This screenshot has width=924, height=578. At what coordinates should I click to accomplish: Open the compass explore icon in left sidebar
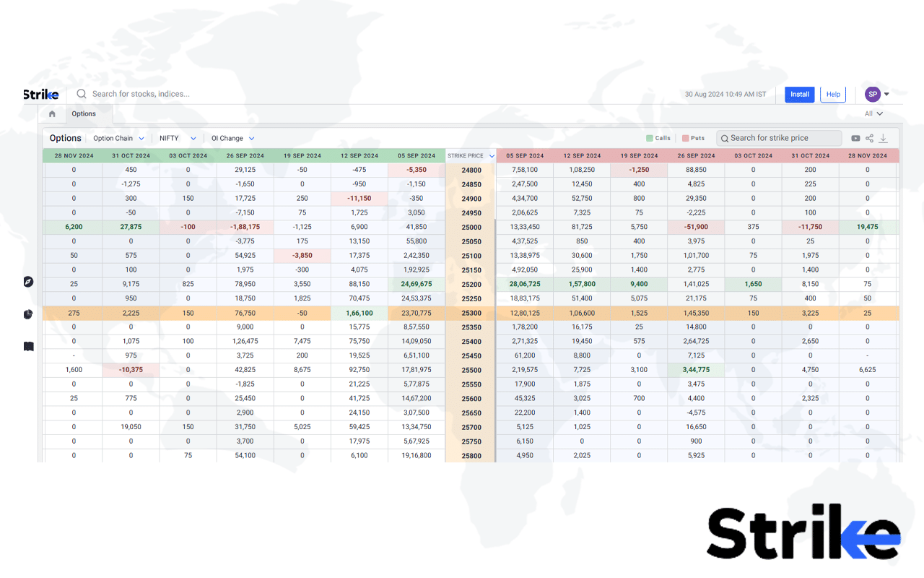point(28,282)
